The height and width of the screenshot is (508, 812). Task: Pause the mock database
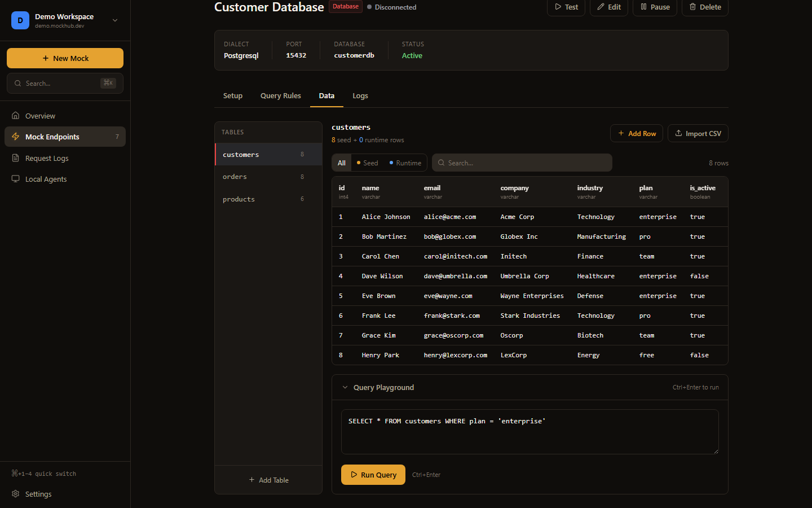coord(655,7)
